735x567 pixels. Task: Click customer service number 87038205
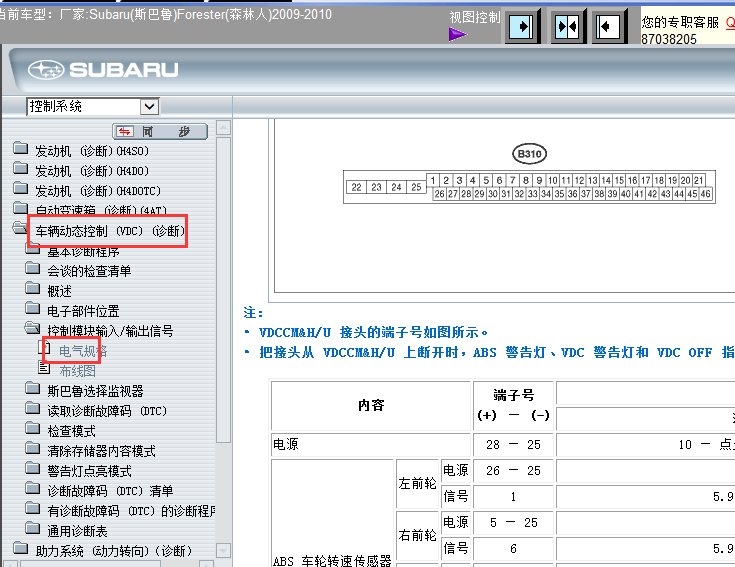click(668, 39)
